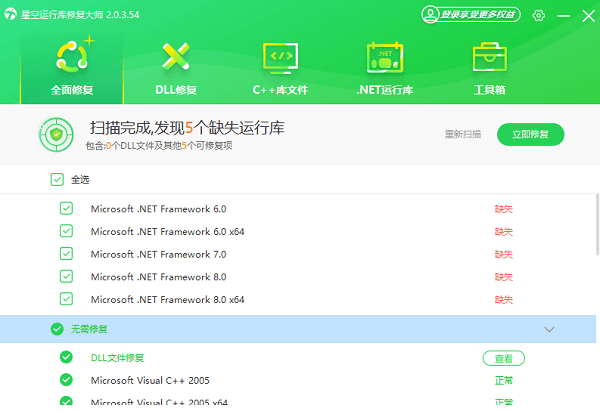Collapse the 无需修复 section chevron
600x411 pixels.
pos(548,329)
